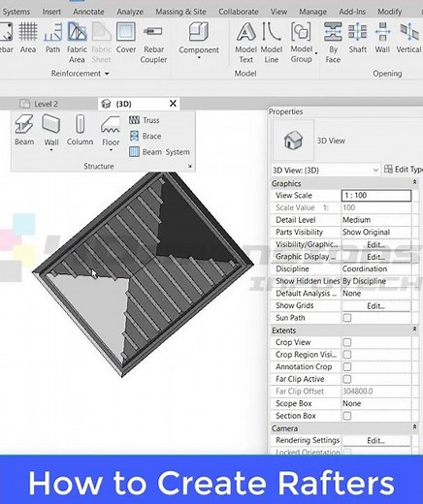Viewport: 423px width, 504px height.
Task: Edit Graphic Display options
Action: (375, 257)
